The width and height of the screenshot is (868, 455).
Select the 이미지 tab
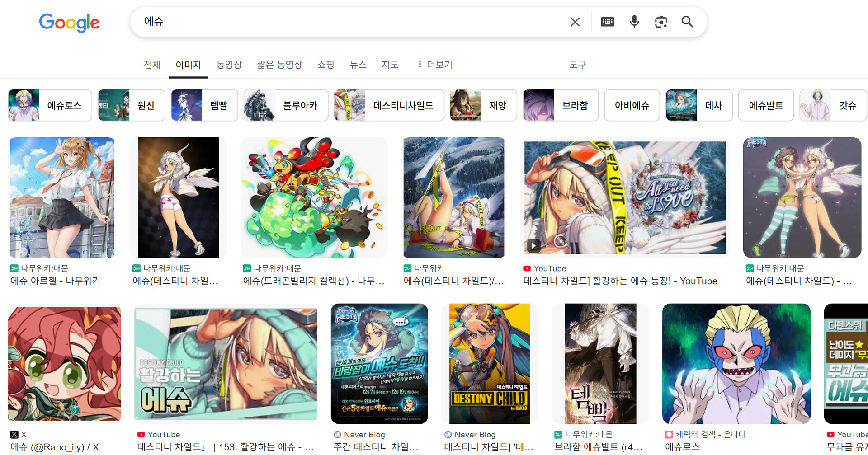[189, 65]
